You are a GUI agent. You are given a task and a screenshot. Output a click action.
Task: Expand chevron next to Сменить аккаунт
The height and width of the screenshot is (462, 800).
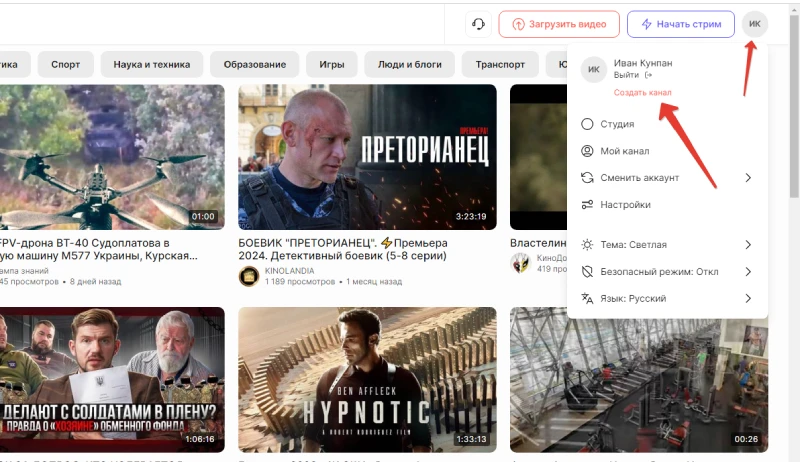[x=748, y=177]
